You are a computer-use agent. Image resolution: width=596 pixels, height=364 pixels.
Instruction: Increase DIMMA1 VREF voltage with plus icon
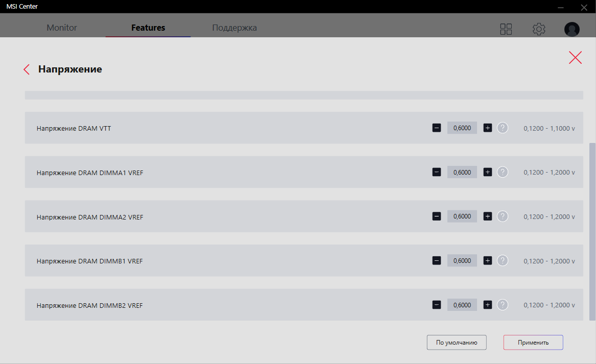(x=488, y=173)
